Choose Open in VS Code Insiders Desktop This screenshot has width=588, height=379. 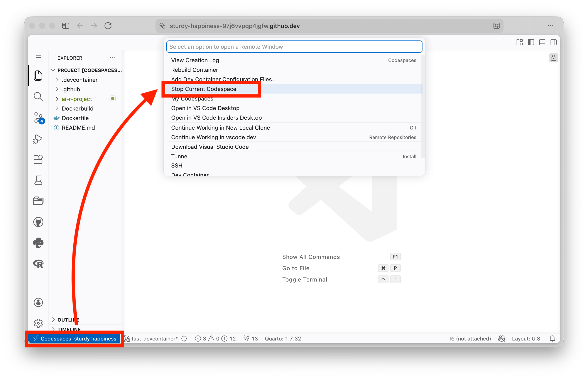tap(294, 118)
